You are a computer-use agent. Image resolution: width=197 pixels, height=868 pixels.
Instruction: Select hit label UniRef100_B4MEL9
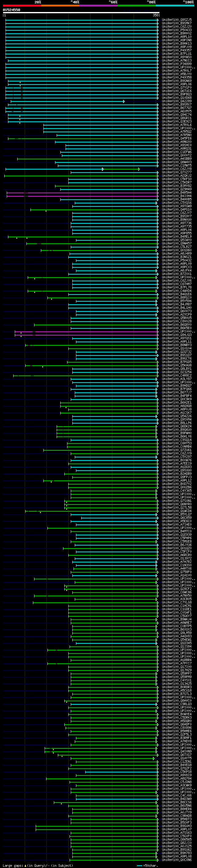tap(177, 237)
